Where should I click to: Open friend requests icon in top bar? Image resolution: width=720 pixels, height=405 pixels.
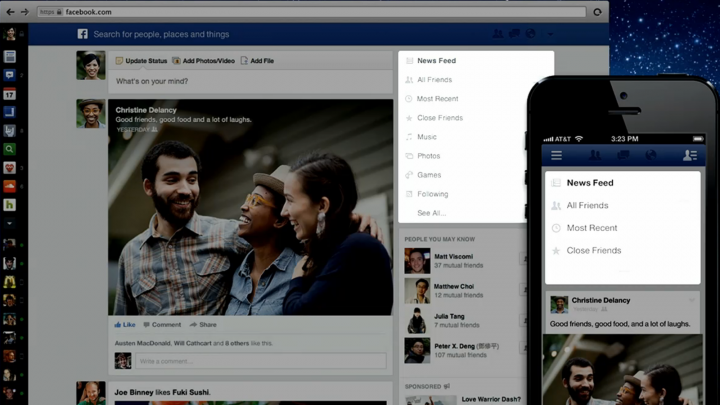(498, 34)
